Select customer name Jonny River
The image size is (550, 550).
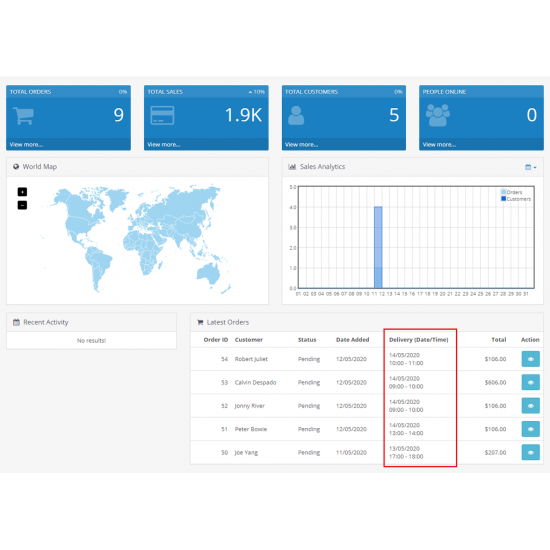coord(250,405)
